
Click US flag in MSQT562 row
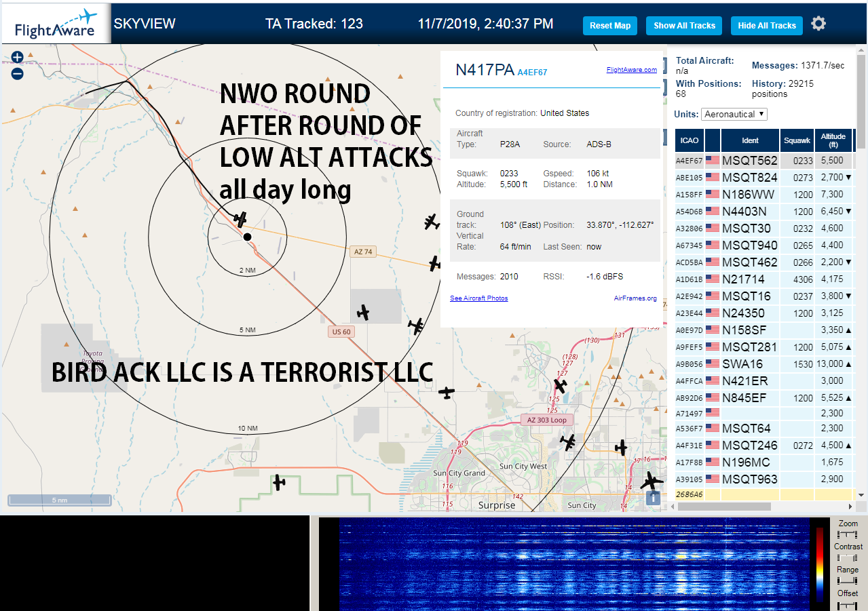tap(713, 161)
